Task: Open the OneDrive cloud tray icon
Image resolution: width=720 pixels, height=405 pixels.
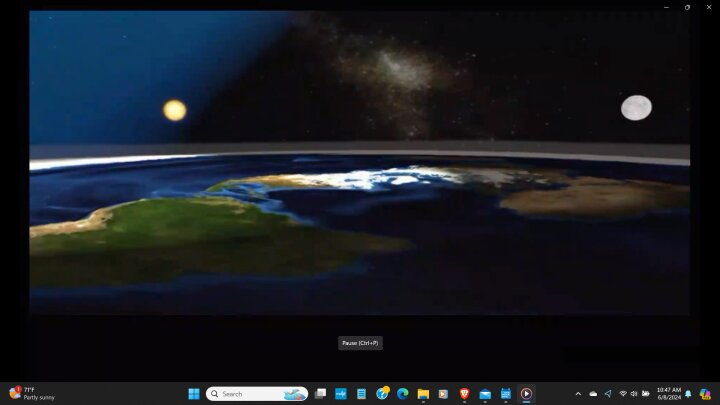Action: pyautogui.click(x=593, y=394)
